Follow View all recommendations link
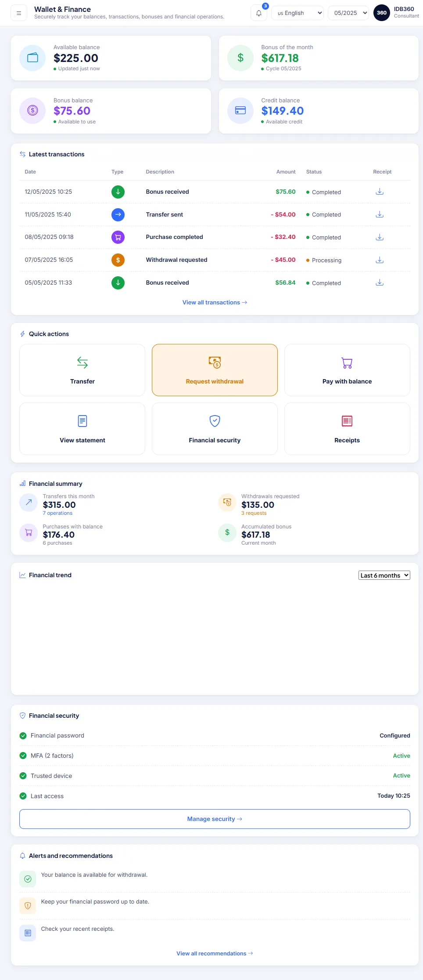Viewport: 423px width, 980px height. point(215,954)
